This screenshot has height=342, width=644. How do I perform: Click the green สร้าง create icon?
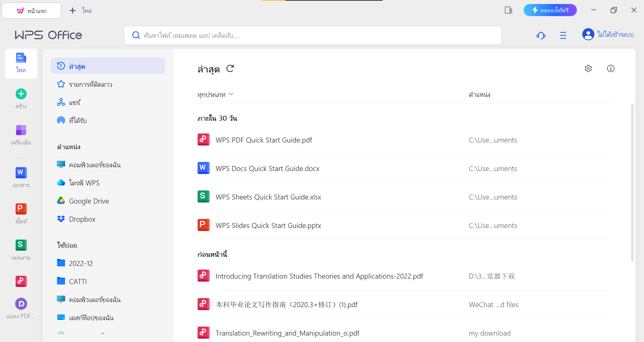pos(21,94)
